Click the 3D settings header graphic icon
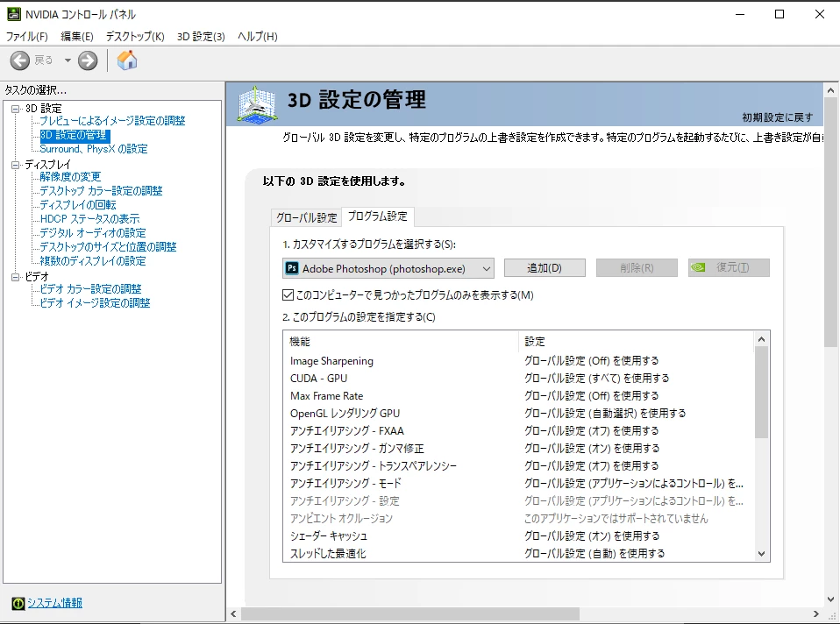 pyautogui.click(x=257, y=104)
